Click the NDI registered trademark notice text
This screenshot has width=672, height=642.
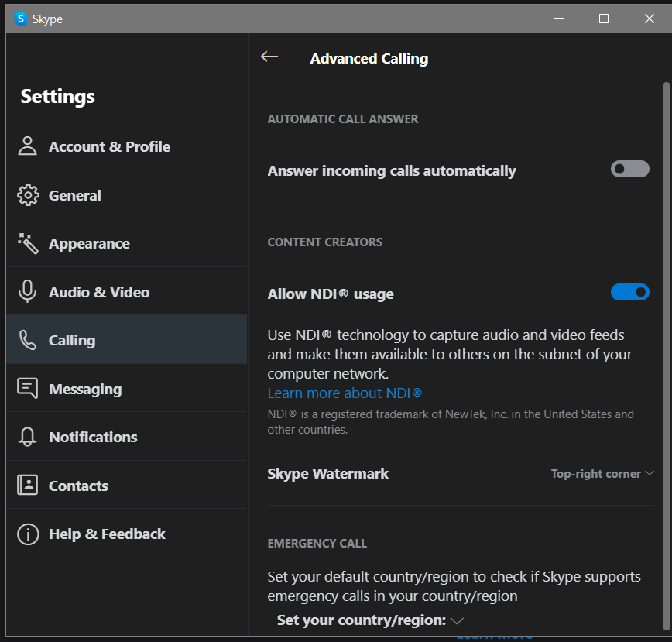tap(451, 422)
